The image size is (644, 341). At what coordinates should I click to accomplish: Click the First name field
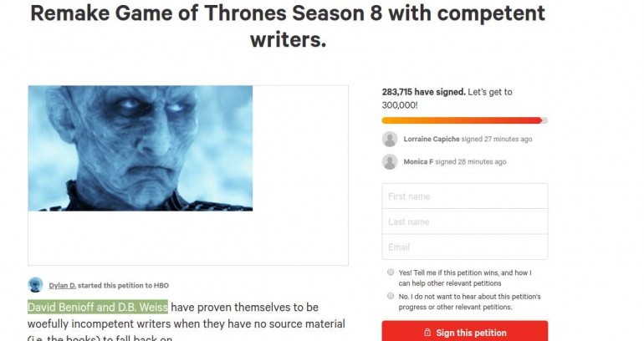coord(464,196)
